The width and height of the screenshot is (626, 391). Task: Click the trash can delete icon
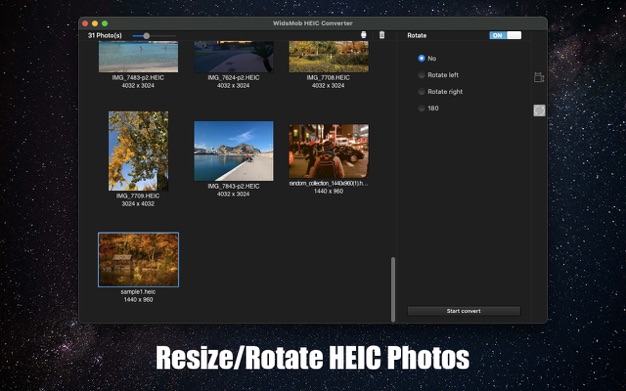382,35
